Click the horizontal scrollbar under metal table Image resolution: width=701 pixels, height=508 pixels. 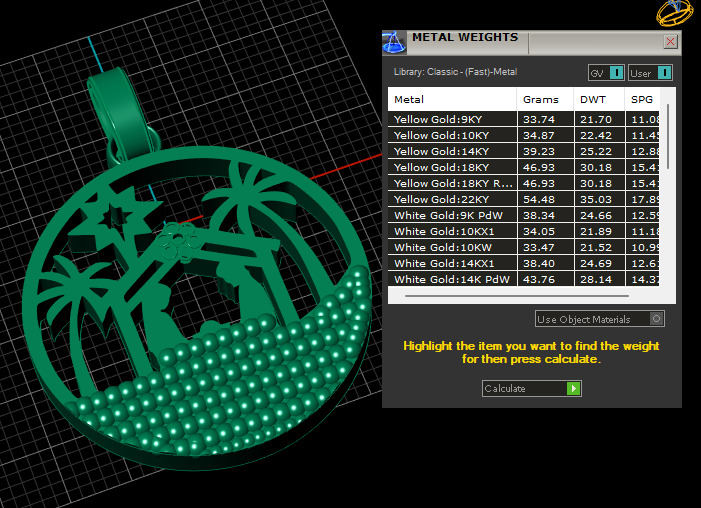[516, 296]
